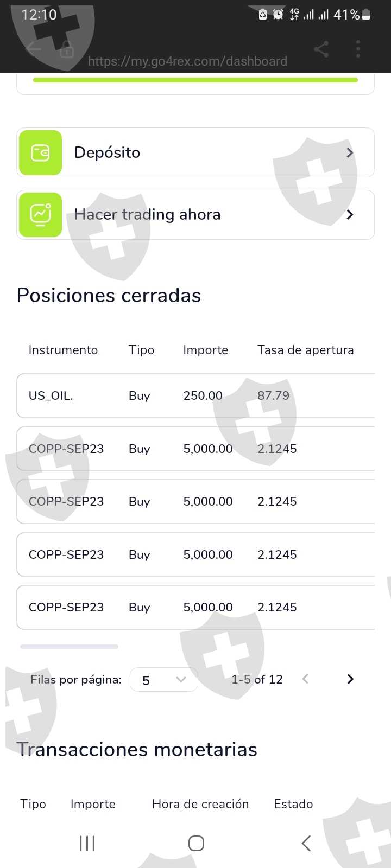Open the Hacer trading ahora link
Screen dimensions: 391x868
pos(147,215)
